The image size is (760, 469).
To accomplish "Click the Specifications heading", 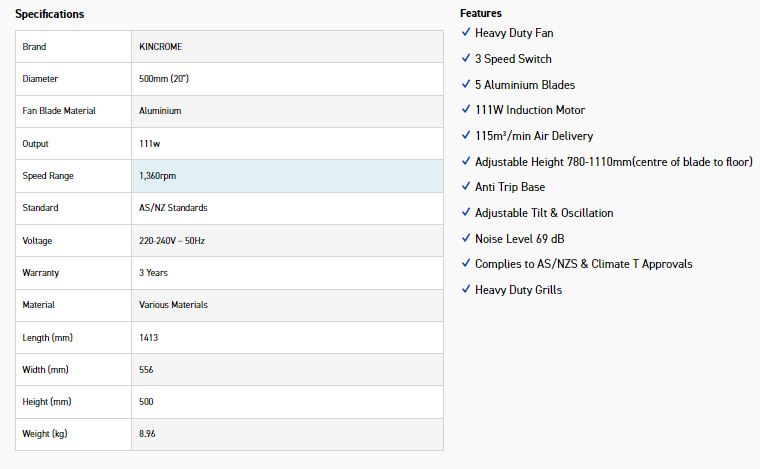I will tap(49, 14).
